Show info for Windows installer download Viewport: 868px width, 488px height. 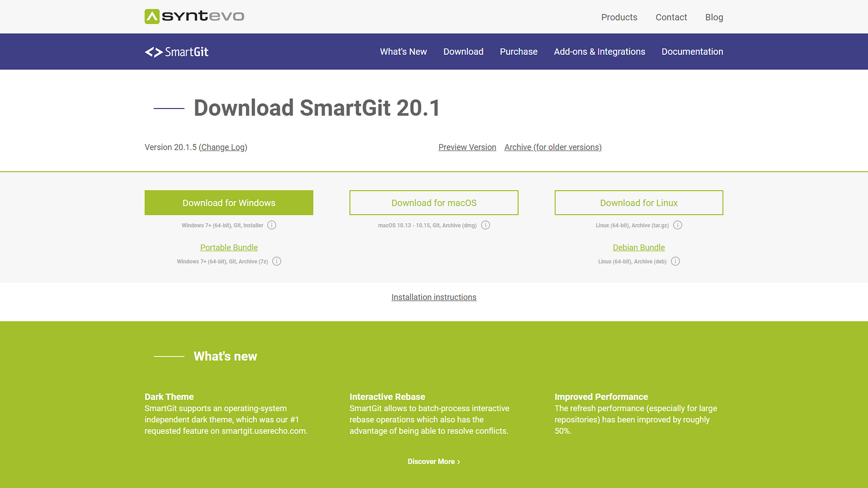272,225
